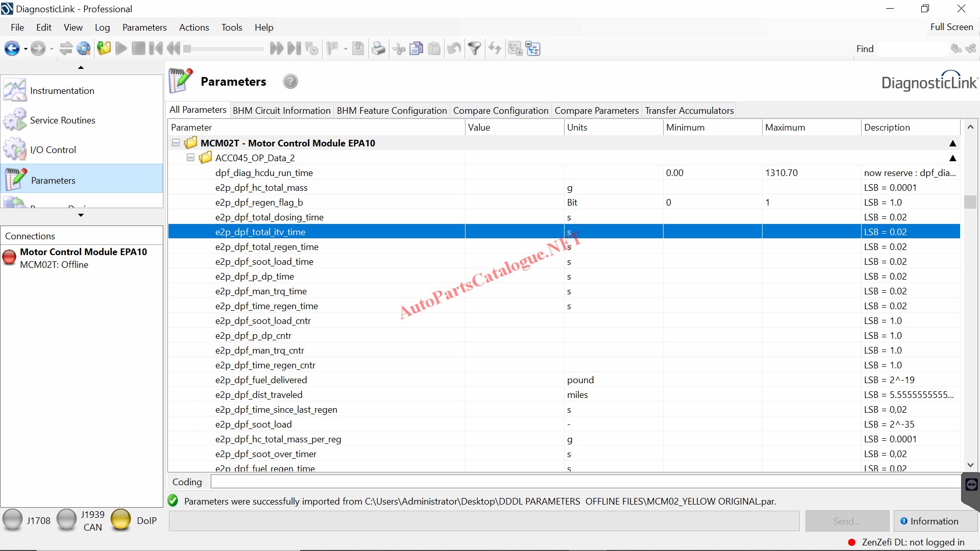Click the Refresh arrows toolbar icon
980x551 pixels.
pyautogui.click(x=495, y=49)
